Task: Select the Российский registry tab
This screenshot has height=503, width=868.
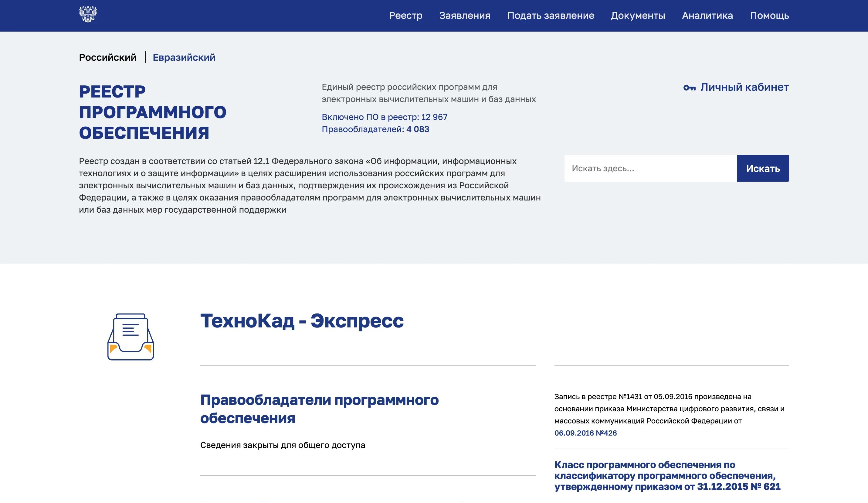Action: tap(108, 57)
